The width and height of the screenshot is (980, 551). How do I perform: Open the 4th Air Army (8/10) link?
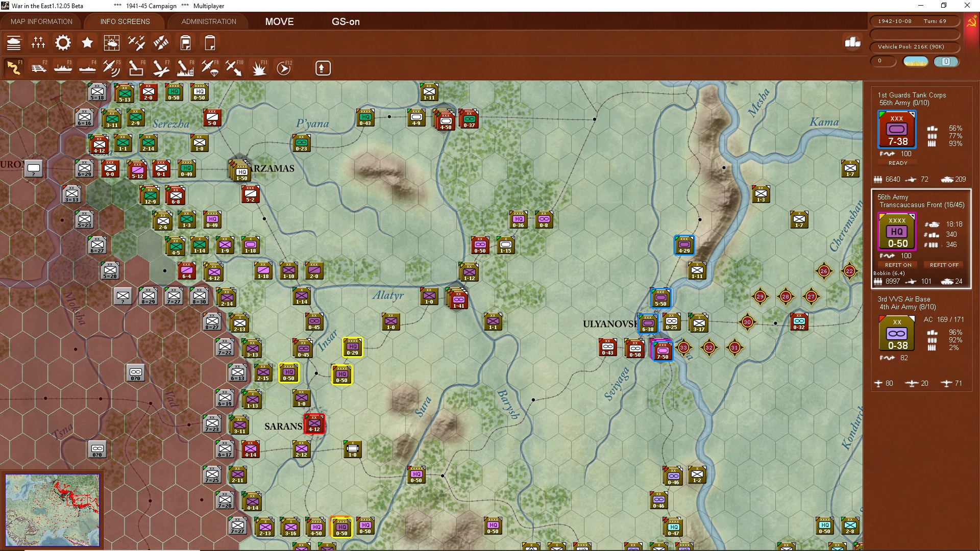[x=908, y=307]
